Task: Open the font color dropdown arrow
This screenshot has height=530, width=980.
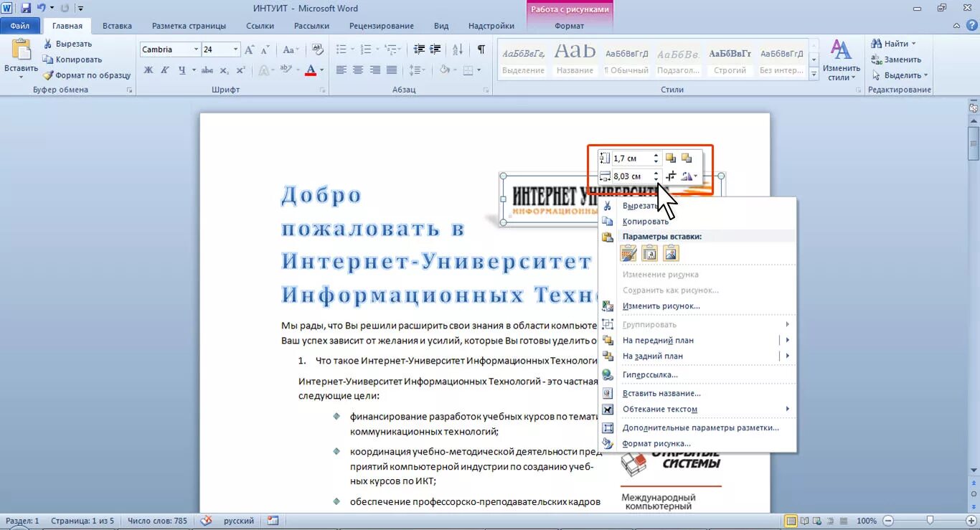Action: (321, 70)
